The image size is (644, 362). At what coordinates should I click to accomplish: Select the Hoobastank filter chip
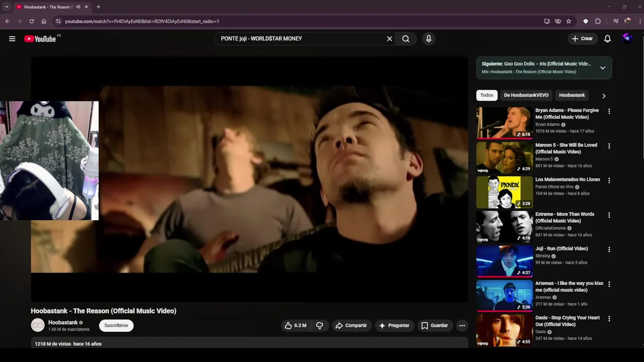tap(572, 96)
